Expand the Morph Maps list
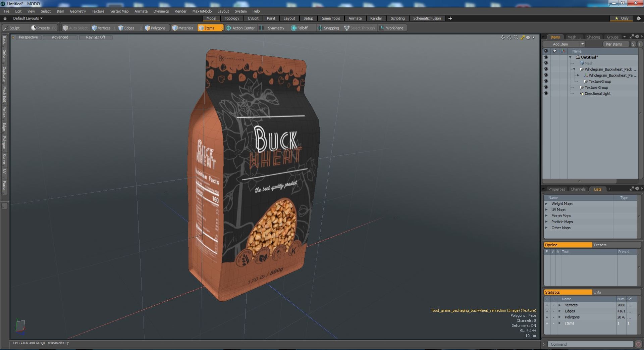This screenshot has width=644, height=350. click(x=546, y=216)
